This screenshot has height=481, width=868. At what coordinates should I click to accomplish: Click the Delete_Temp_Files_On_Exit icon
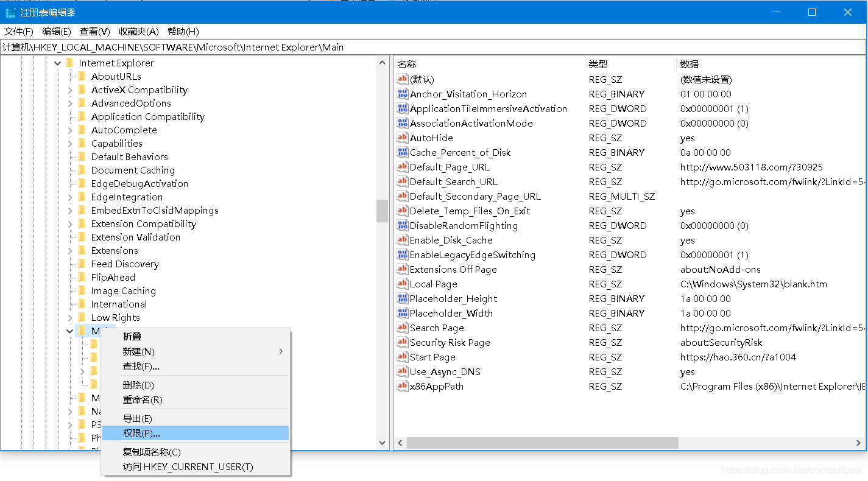402,211
